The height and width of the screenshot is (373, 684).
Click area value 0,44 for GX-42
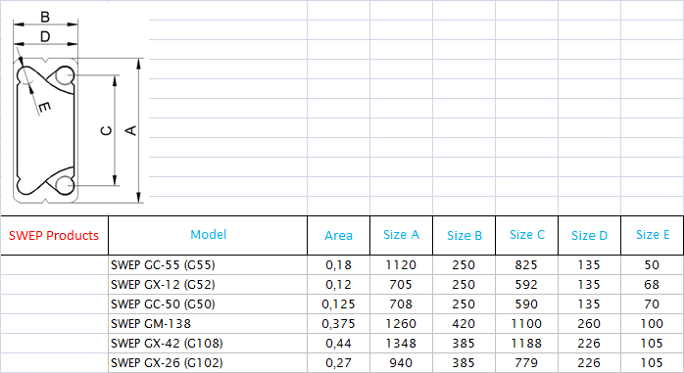pos(339,343)
